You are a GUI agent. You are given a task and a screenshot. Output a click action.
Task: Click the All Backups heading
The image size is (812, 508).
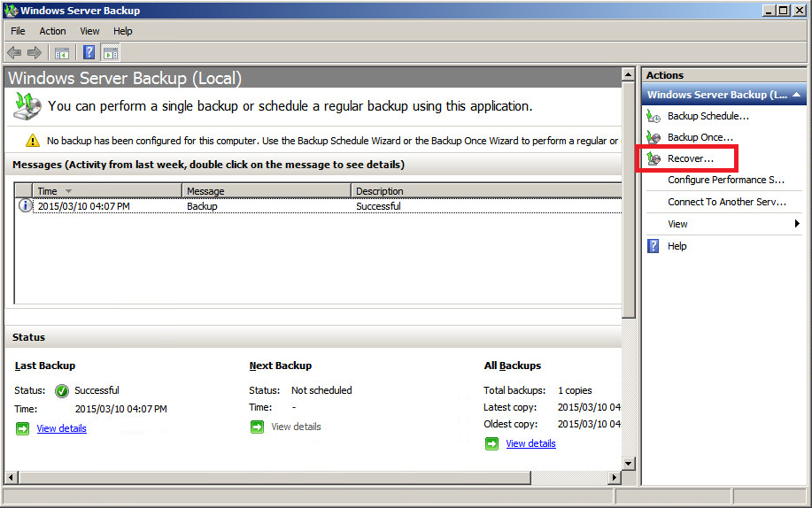pos(512,366)
